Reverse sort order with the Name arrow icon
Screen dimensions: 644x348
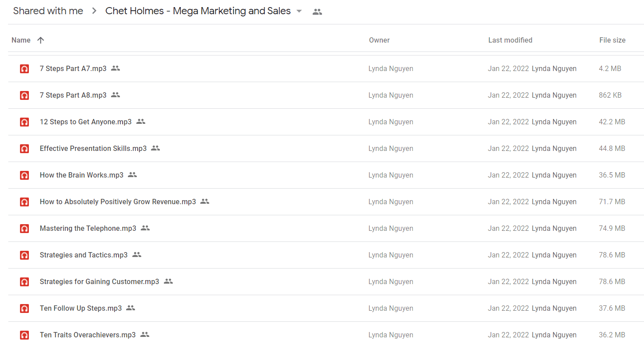point(40,40)
